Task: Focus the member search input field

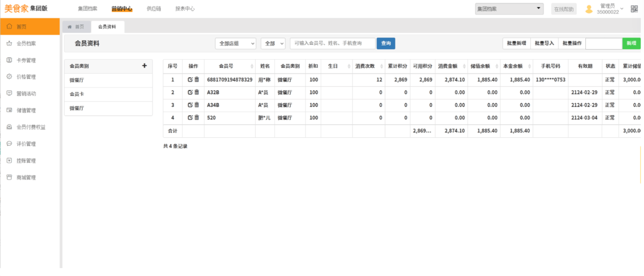Action: pyautogui.click(x=332, y=43)
